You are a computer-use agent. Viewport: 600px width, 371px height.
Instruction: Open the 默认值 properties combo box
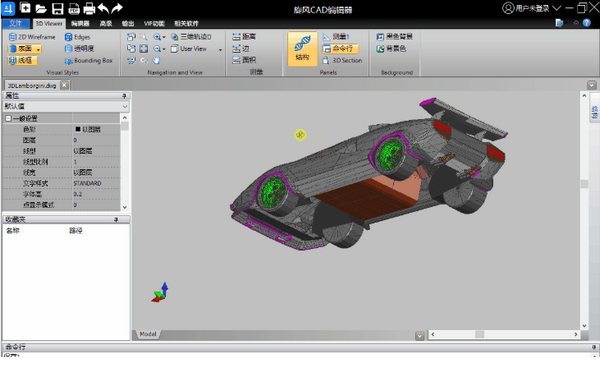(x=66, y=106)
